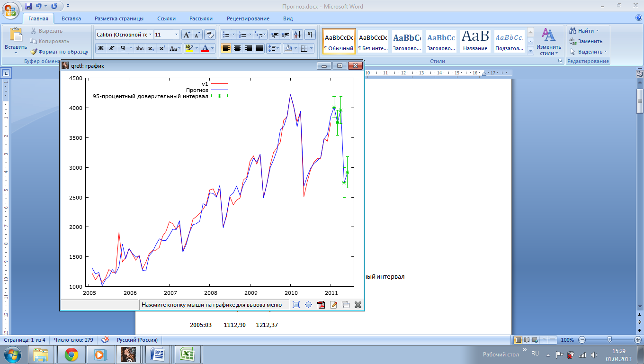Click gretl zoom graph icon
The width and height of the screenshot is (644, 364).
click(x=296, y=305)
